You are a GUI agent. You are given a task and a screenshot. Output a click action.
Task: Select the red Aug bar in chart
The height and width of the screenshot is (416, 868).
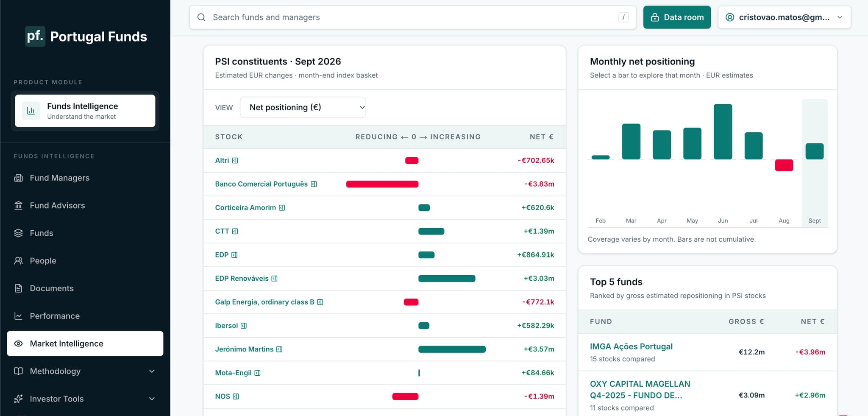[x=784, y=165]
